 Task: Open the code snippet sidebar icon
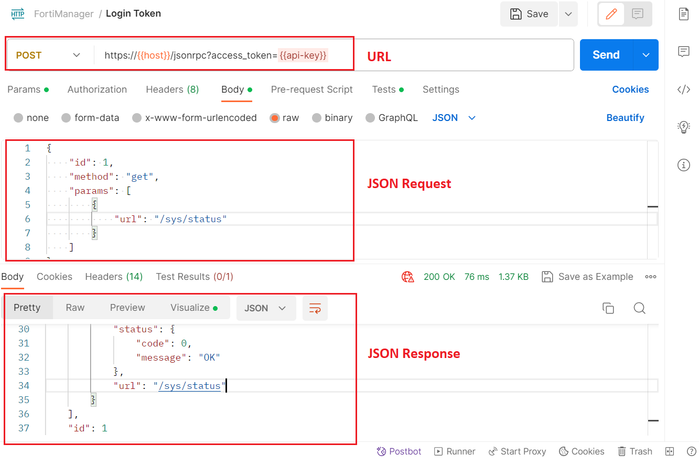pos(684,89)
